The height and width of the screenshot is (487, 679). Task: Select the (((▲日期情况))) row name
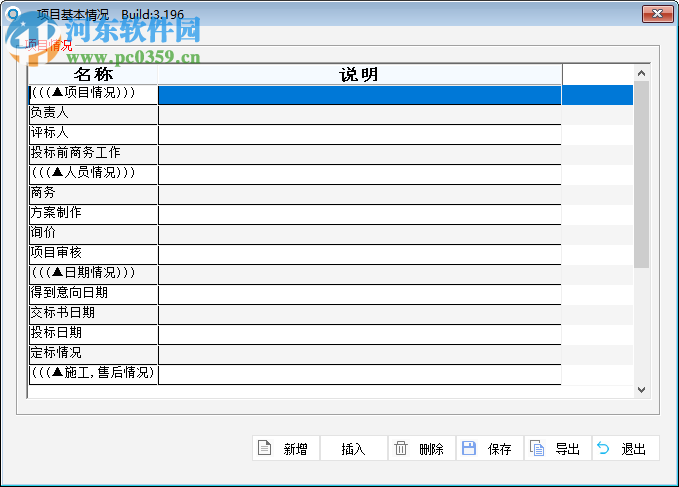click(93, 274)
